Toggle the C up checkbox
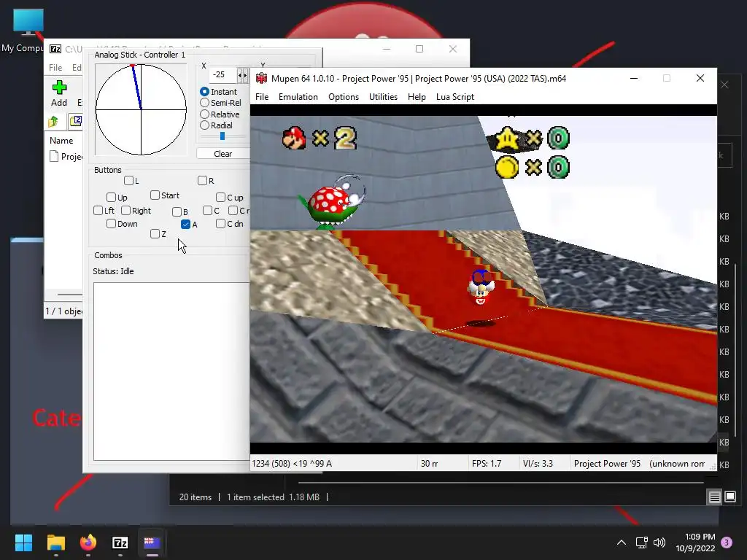This screenshot has height=560, width=747. [x=220, y=197]
